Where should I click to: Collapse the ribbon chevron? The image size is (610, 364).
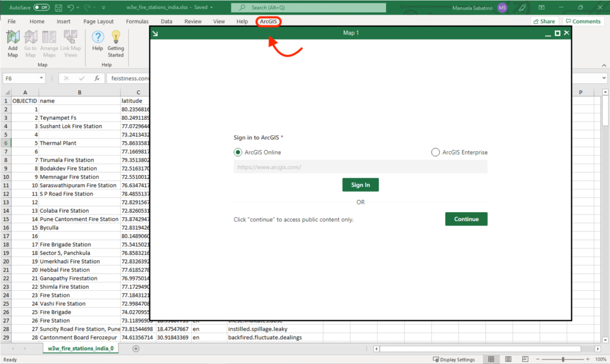[604, 65]
